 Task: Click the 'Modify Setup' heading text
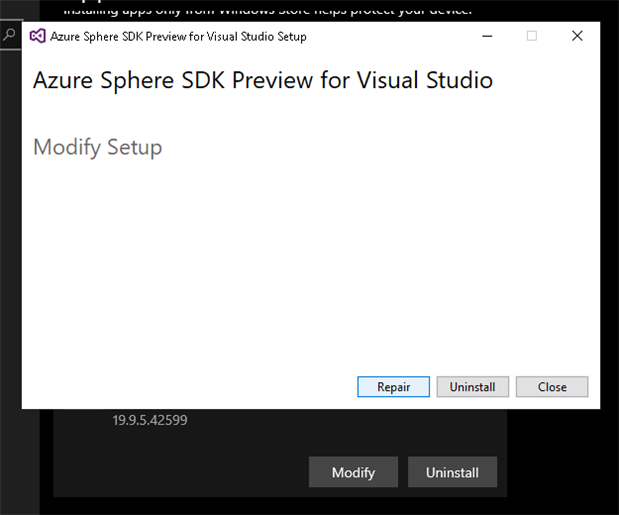[x=98, y=147]
